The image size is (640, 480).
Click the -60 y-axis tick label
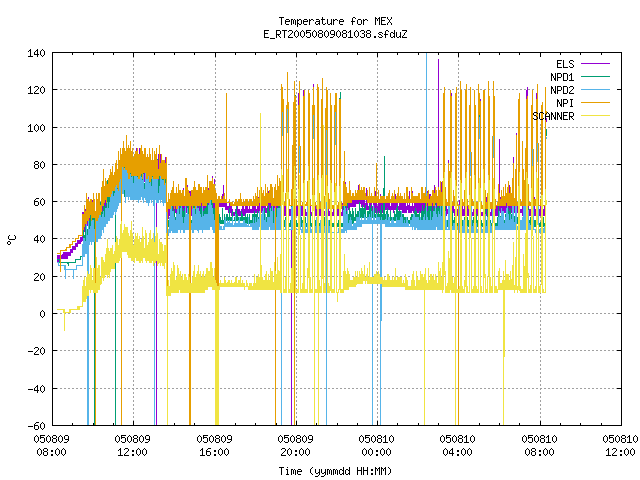pos(36,426)
